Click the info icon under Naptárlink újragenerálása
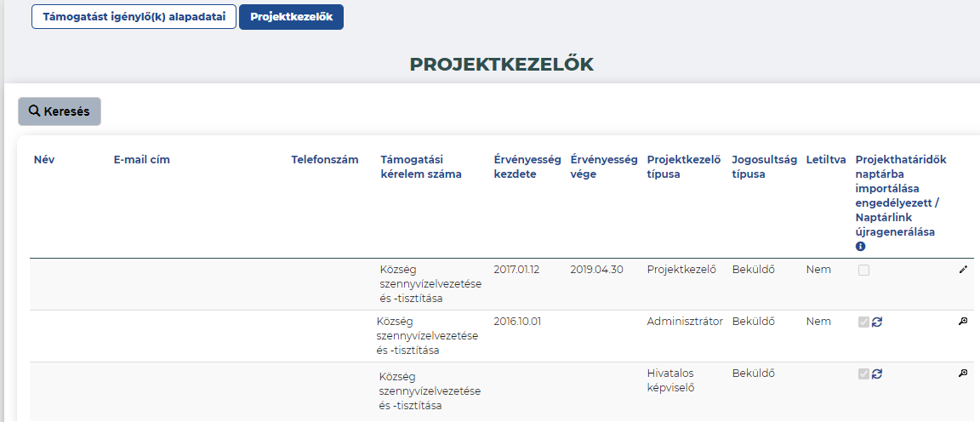Viewport: 980px width, 422px height. (860, 247)
